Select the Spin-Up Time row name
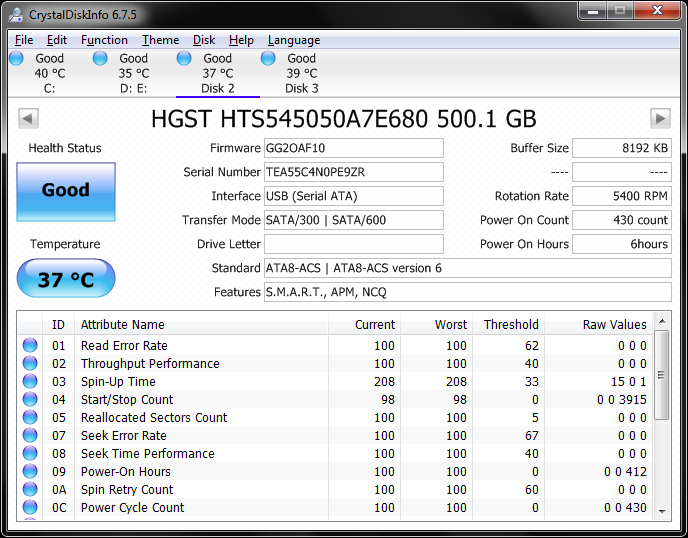The image size is (688, 538). click(118, 381)
